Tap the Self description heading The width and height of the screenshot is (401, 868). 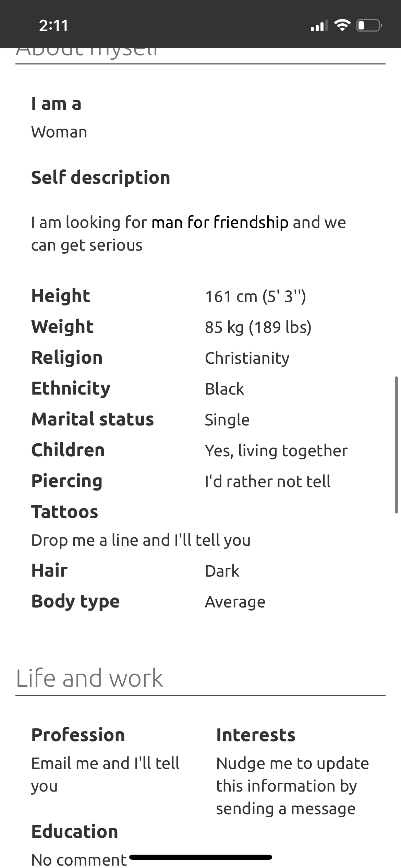pos(100,178)
